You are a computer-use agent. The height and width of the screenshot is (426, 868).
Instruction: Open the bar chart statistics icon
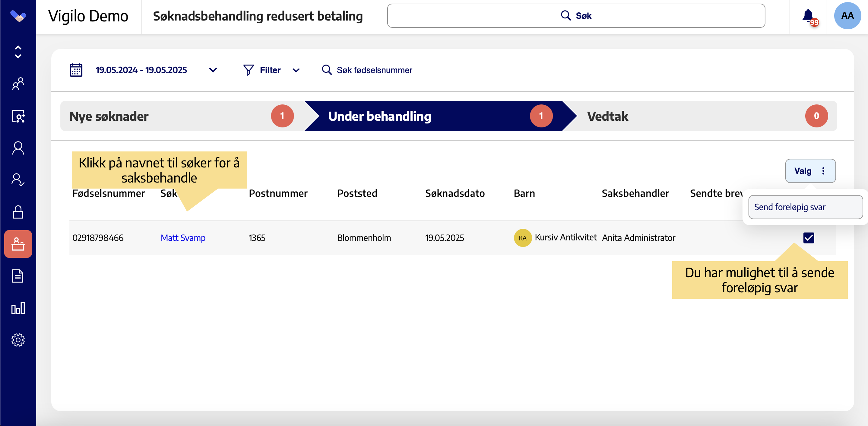(18, 308)
